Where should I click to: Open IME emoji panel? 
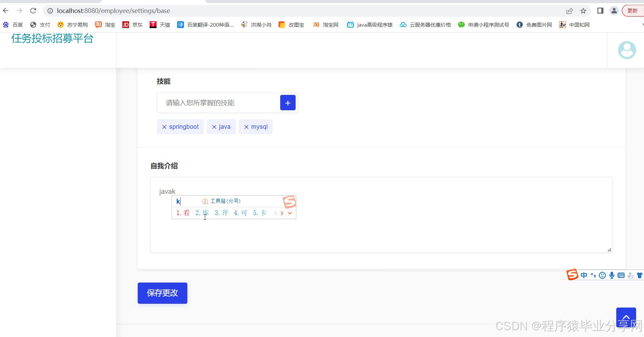click(x=603, y=275)
